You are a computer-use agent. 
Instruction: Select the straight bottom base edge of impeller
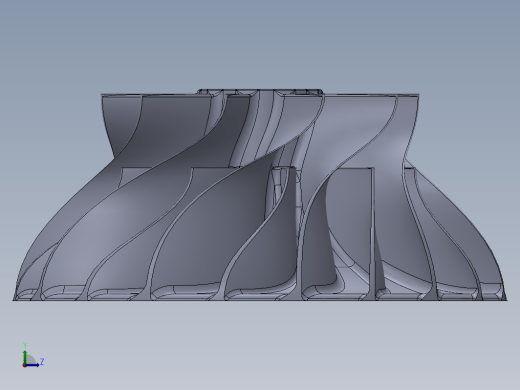click(260, 300)
